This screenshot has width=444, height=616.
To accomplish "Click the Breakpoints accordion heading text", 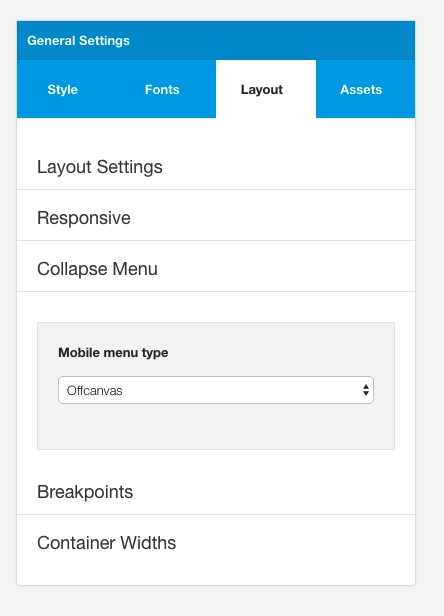I will (x=85, y=492).
